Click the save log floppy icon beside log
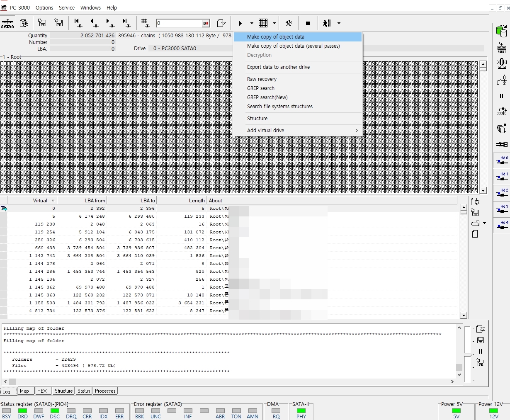 coord(481,340)
